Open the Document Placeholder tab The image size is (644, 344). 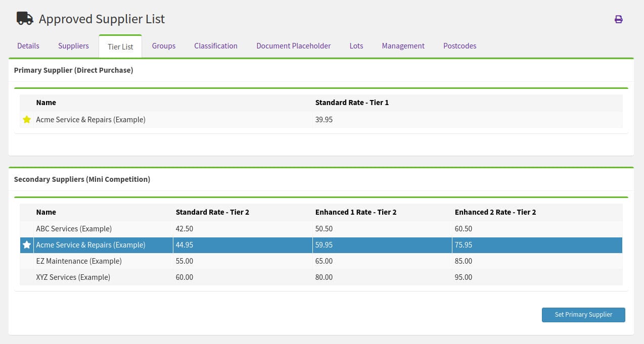pyautogui.click(x=293, y=45)
